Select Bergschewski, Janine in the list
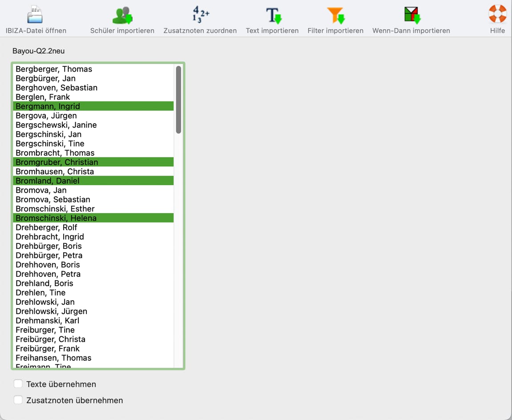The height and width of the screenshot is (420, 512). point(56,125)
